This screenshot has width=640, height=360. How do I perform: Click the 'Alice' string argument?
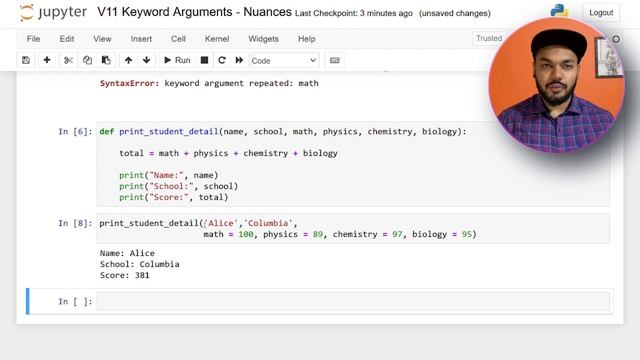coord(220,223)
